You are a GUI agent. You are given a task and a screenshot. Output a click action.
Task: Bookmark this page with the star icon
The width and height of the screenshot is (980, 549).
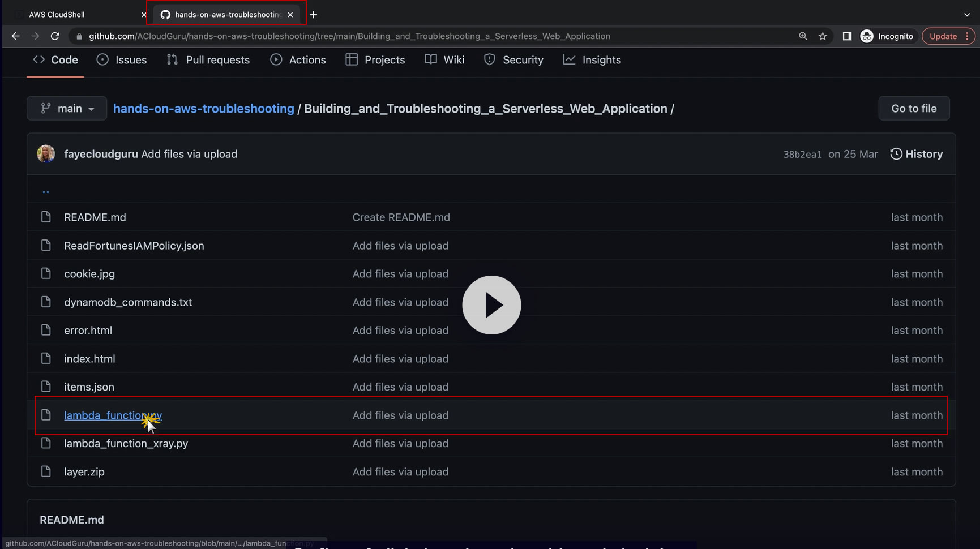click(x=823, y=36)
